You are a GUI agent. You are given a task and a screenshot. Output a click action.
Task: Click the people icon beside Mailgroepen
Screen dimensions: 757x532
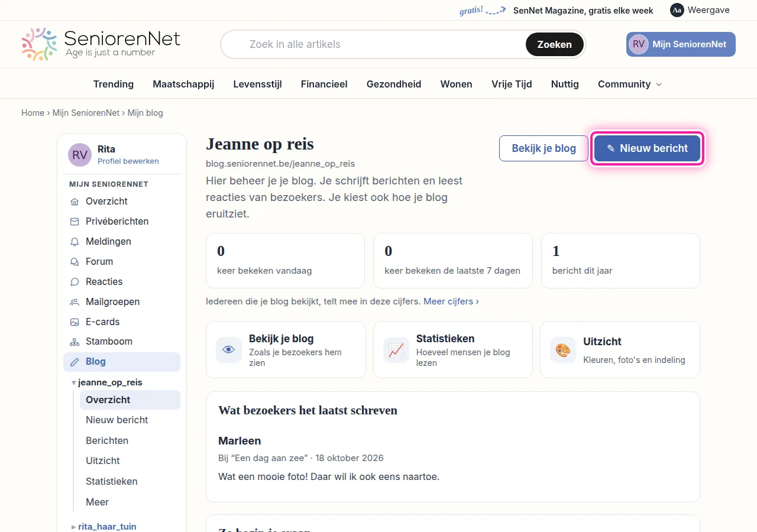pyautogui.click(x=75, y=302)
